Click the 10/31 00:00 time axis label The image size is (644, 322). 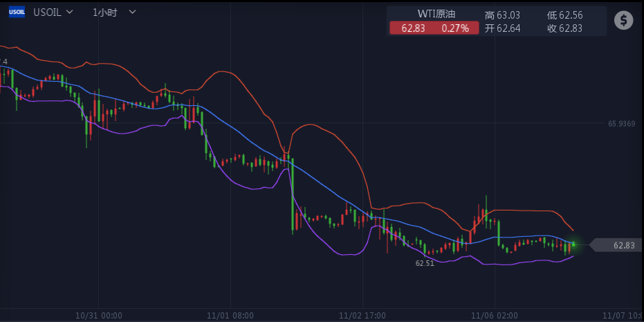click(98, 315)
